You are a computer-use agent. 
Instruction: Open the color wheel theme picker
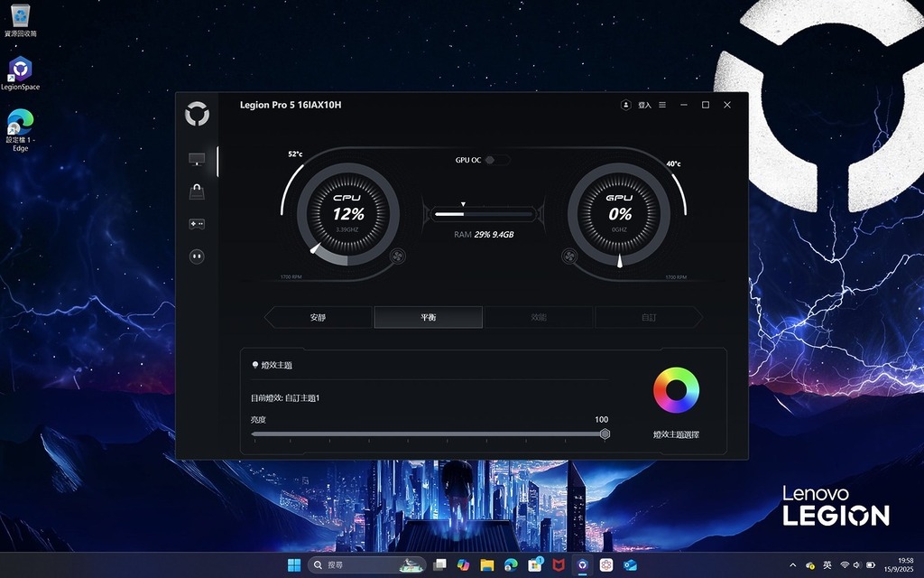coord(676,390)
